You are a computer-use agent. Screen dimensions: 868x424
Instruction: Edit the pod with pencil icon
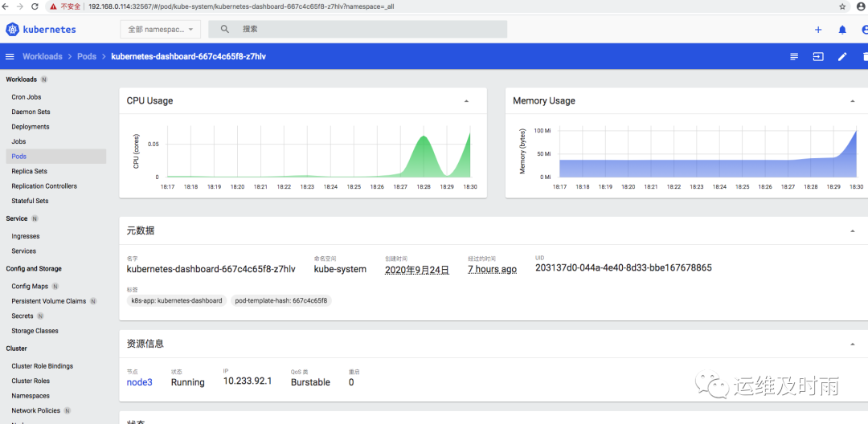(842, 56)
